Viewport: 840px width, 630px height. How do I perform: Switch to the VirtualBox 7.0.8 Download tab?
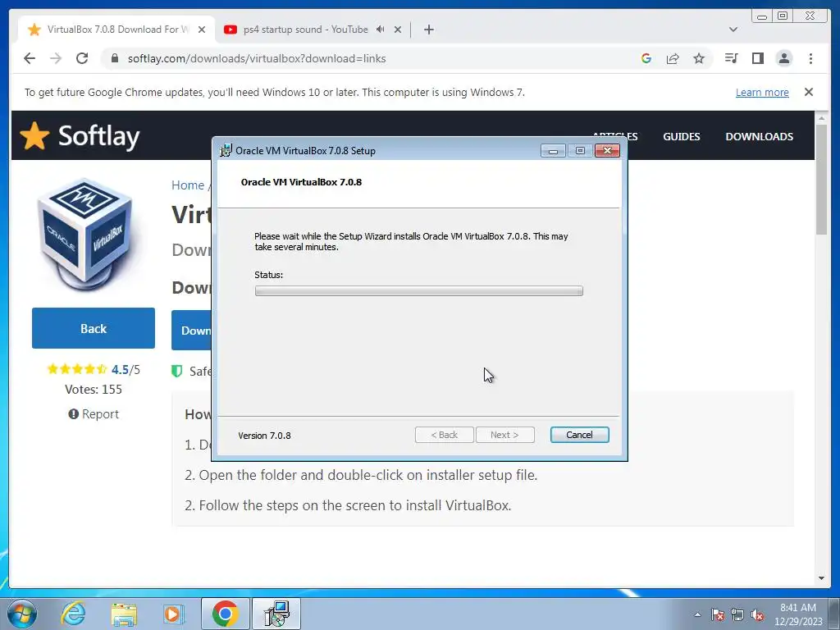116,30
